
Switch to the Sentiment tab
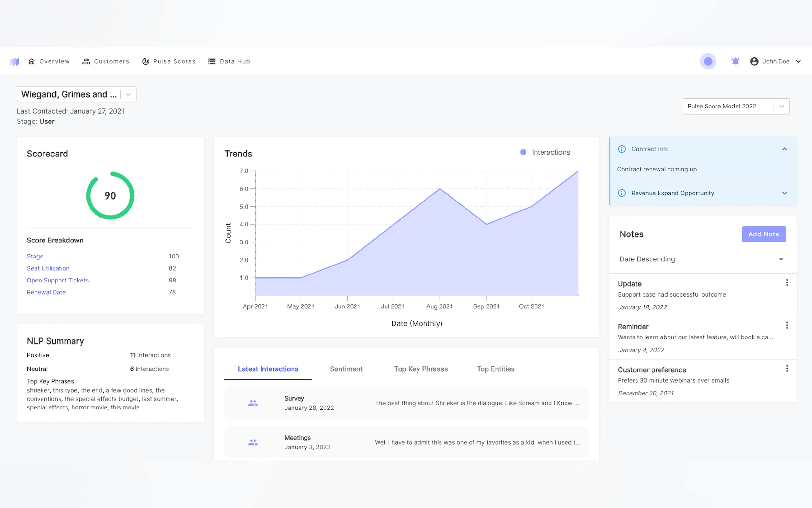[346, 369]
